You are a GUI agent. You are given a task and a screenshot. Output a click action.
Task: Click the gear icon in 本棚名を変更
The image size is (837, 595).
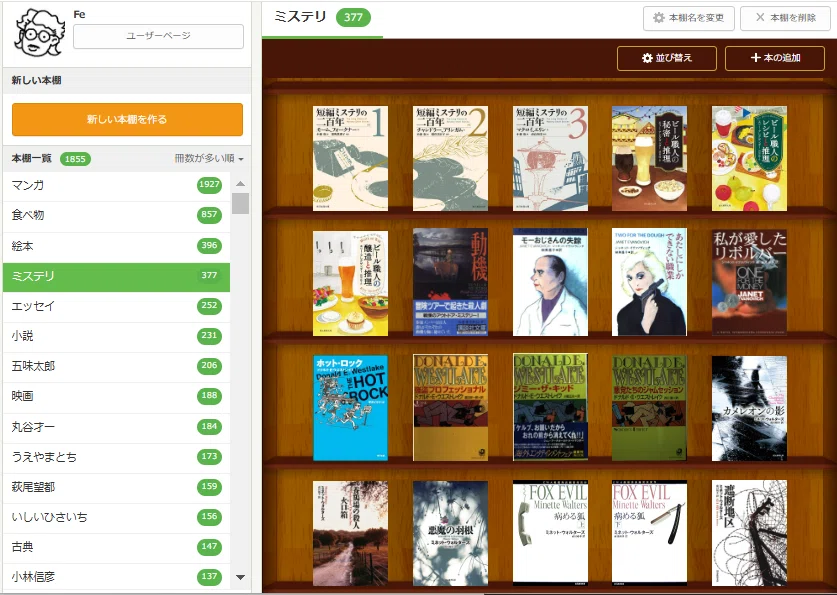pyautogui.click(x=659, y=18)
